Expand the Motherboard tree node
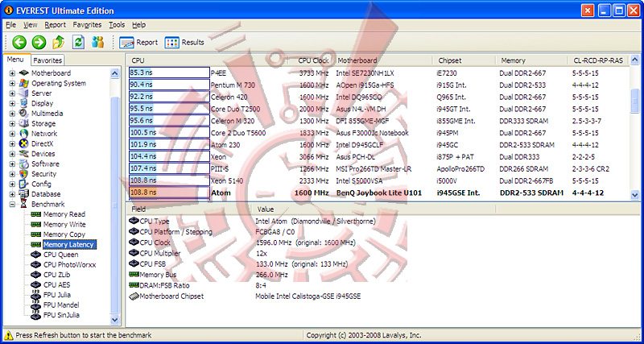 pyautogui.click(x=12, y=73)
